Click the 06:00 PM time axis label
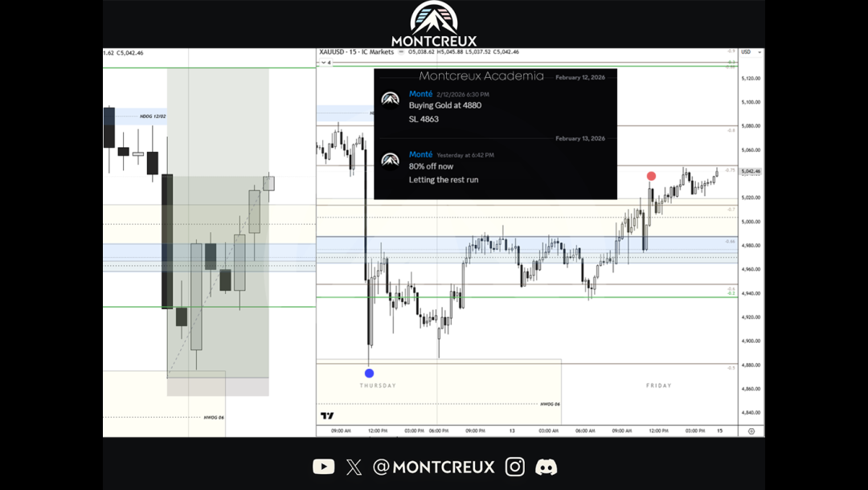The width and height of the screenshot is (868, 490). click(x=439, y=431)
